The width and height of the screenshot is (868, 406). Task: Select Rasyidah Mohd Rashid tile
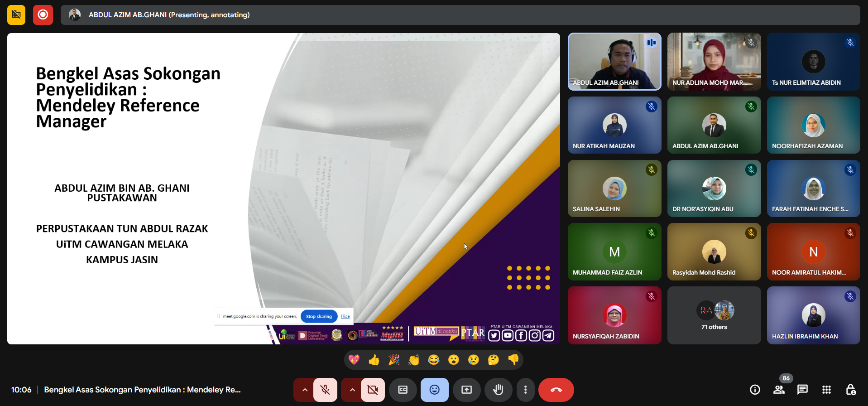click(x=714, y=252)
